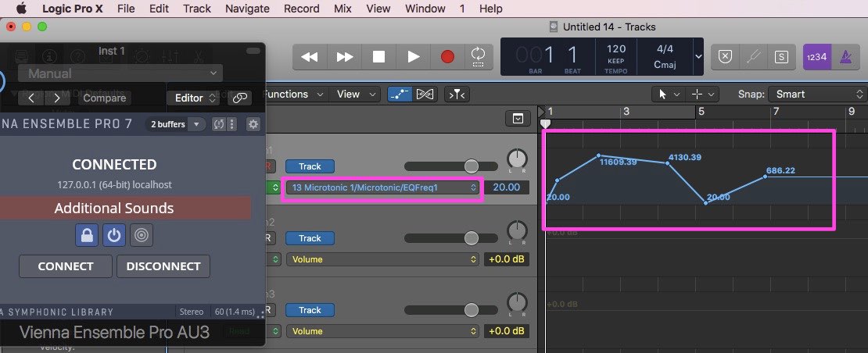Open the Tuner icon
This screenshot has width=868, height=353.
pyautogui.click(x=753, y=56)
